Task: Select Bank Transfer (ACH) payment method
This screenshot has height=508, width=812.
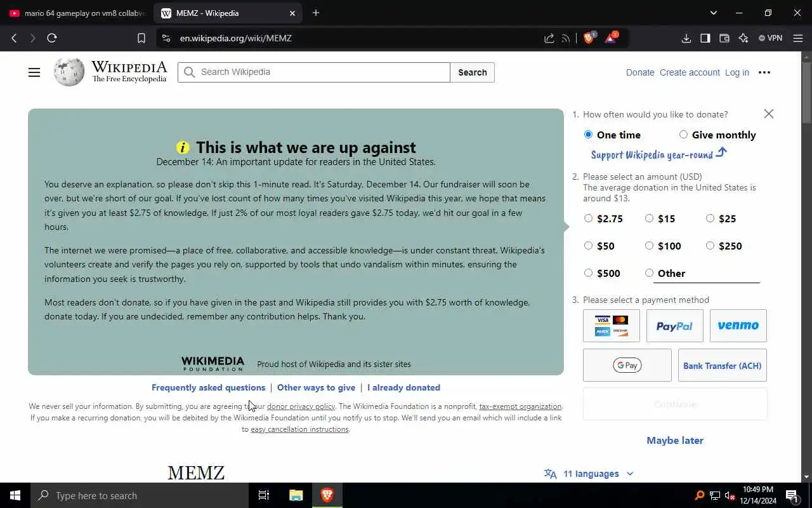Action: click(x=723, y=365)
